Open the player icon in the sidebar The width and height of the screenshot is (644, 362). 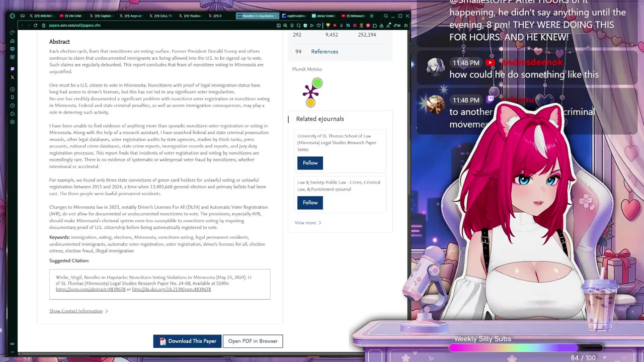click(12, 89)
